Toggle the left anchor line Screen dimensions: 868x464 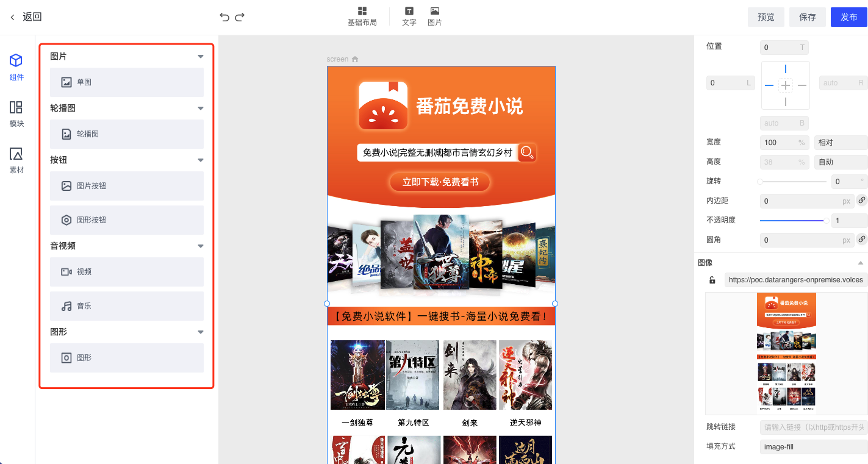pos(769,85)
